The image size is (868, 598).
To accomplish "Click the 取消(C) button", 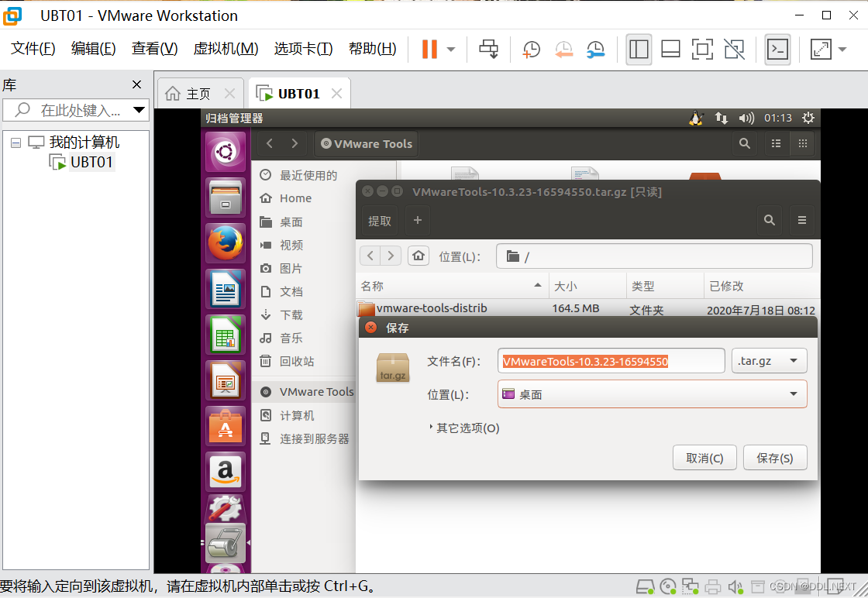I will (704, 458).
